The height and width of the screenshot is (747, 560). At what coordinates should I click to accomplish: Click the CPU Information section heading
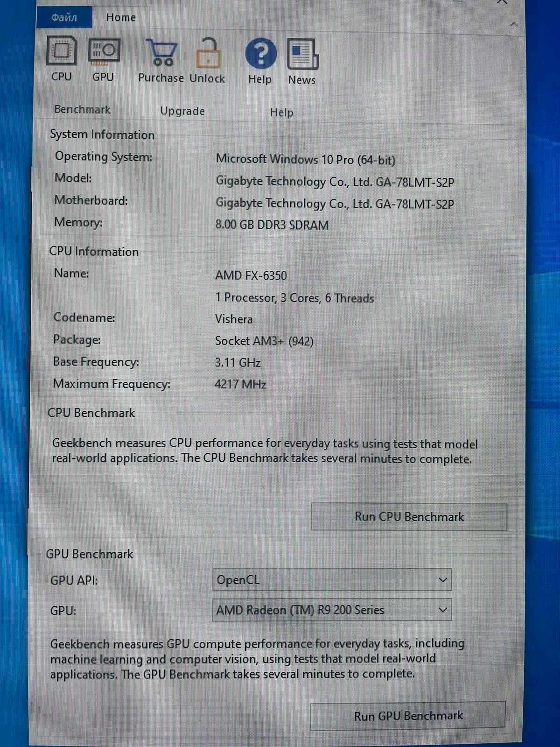[x=94, y=252]
